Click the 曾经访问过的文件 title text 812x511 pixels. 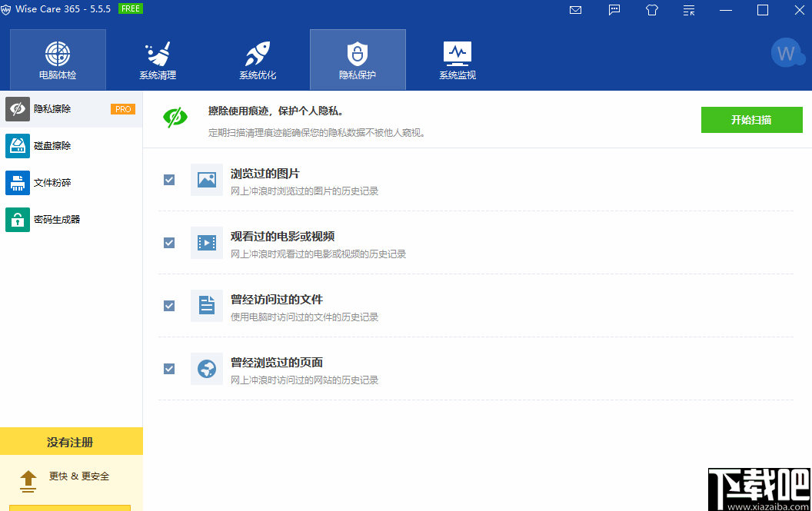click(277, 300)
